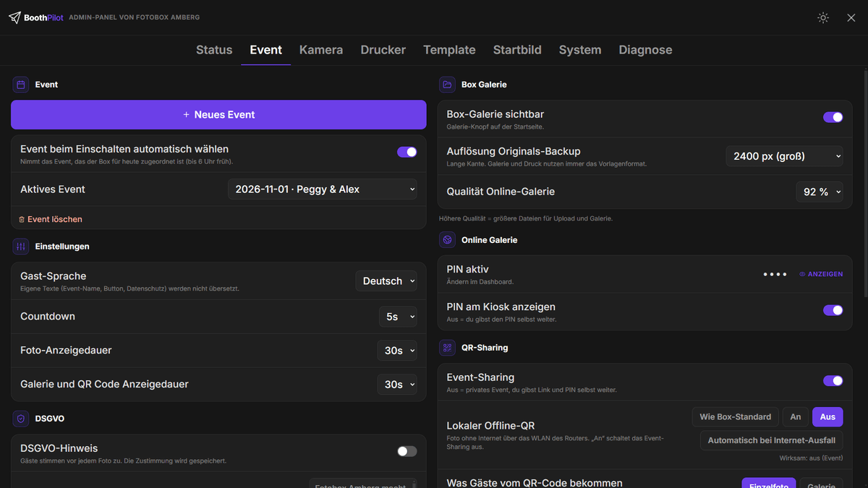Click the trash icon next to Event löschen
Image resolution: width=868 pixels, height=488 pixels.
(22, 219)
